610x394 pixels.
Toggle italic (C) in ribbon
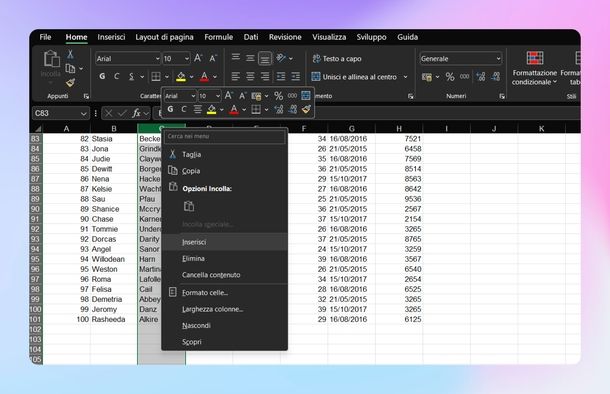(117, 76)
